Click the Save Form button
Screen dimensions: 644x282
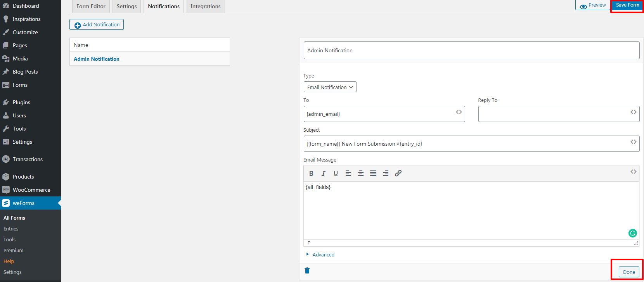point(627,5)
